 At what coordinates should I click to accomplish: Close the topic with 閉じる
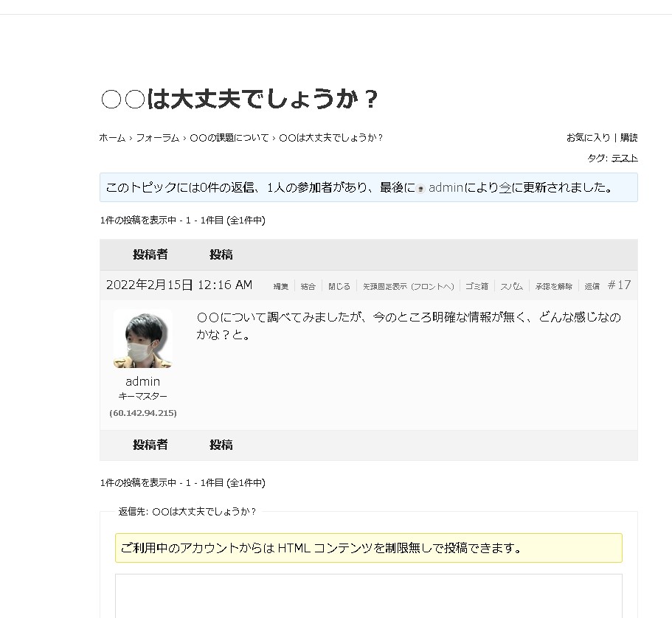click(339, 286)
